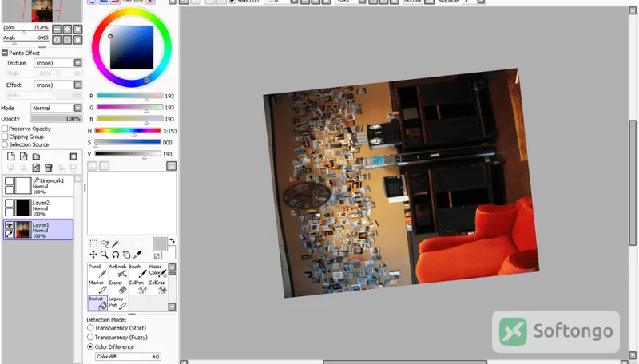Select the Zoom magnifier tool
Image resolution: width=639 pixels, height=364 pixels.
click(x=105, y=255)
